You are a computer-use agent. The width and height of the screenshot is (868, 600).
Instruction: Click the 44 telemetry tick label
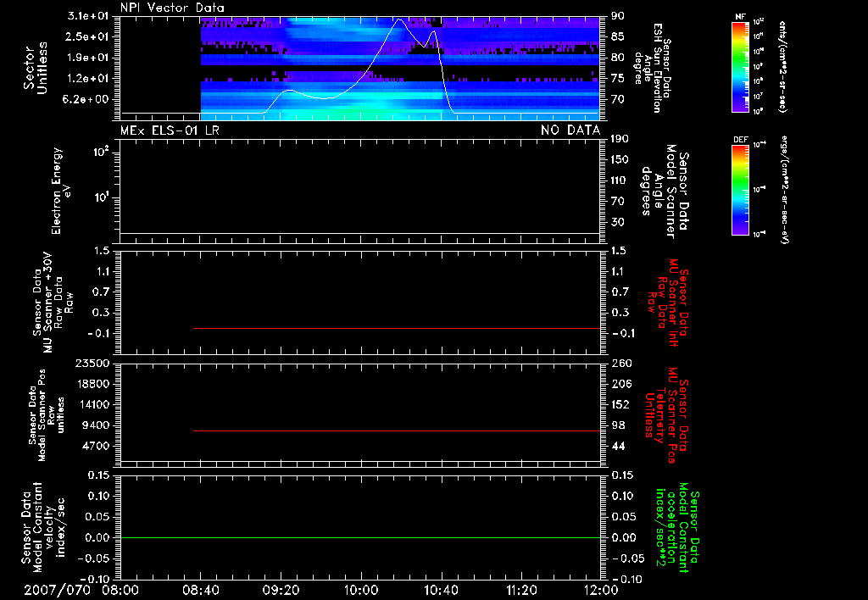pos(618,446)
